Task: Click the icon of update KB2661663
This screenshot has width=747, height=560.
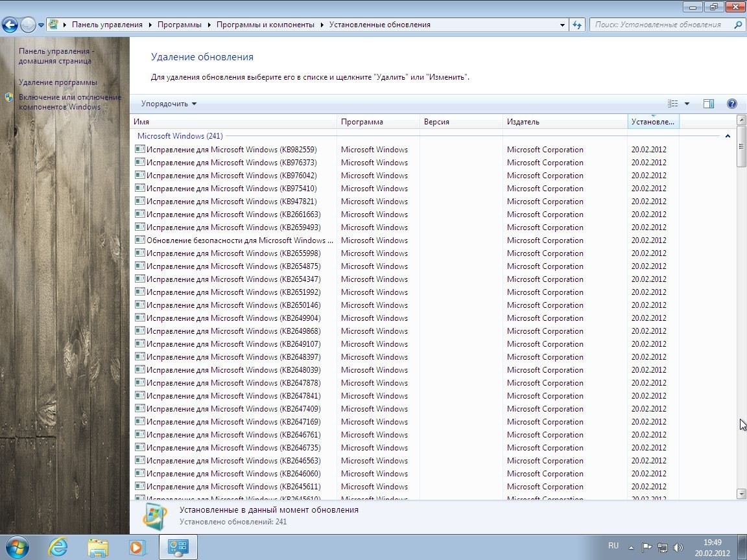Action: pos(139,215)
